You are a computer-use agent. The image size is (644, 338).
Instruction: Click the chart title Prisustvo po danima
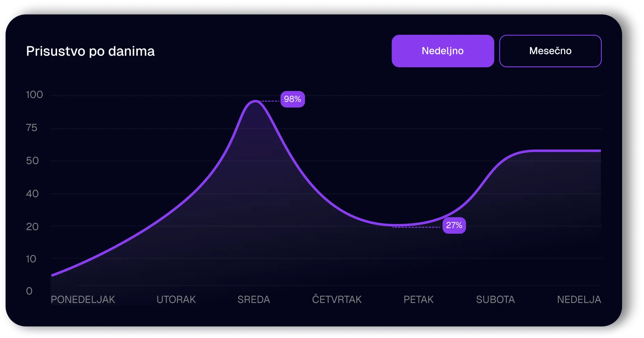tap(90, 51)
